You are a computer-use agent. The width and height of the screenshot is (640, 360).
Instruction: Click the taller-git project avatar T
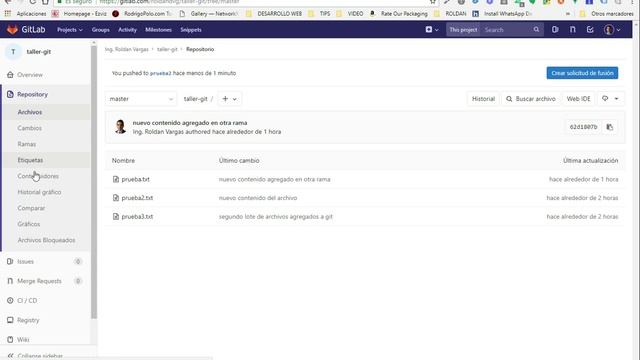click(x=13, y=52)
